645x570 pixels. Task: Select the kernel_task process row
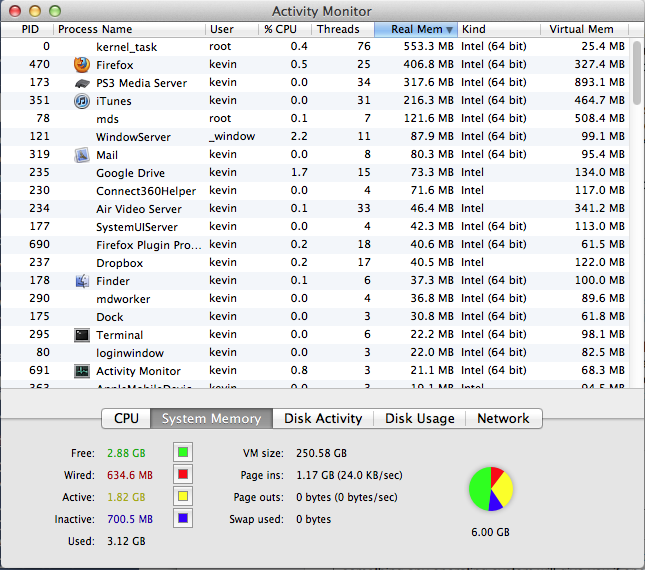pyautogui.click(x=315, y=46)
